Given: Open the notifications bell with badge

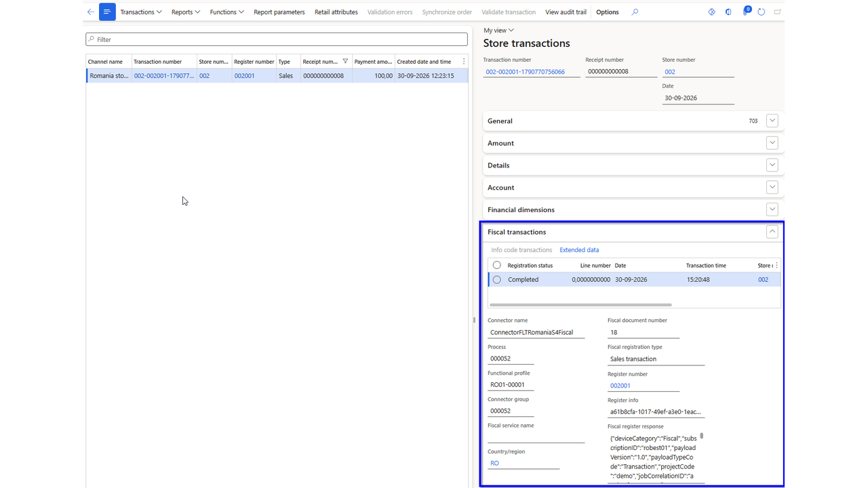Looking at the screenshot, I should pos(746,11).
